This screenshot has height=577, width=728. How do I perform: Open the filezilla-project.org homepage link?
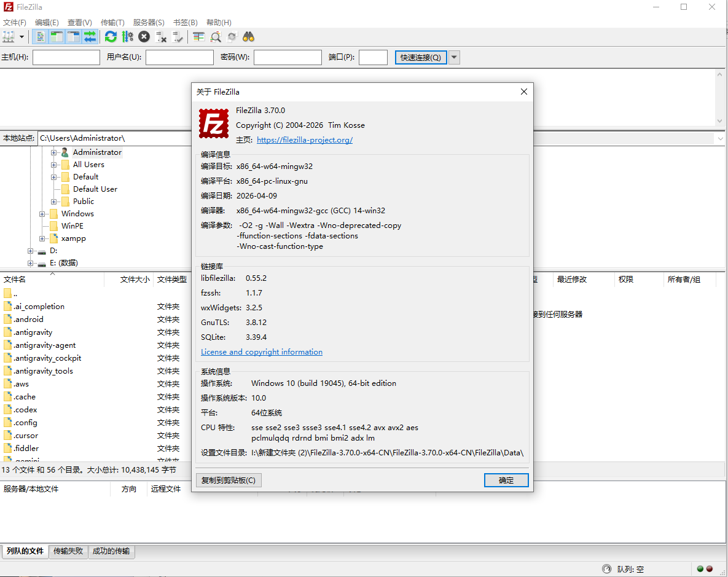coord(304,139)
